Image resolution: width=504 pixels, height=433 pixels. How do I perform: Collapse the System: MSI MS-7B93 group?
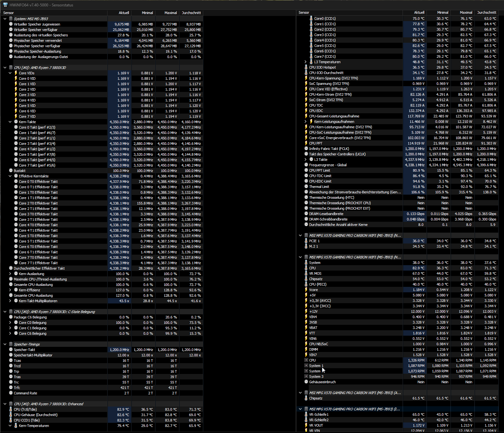(5, 19)
